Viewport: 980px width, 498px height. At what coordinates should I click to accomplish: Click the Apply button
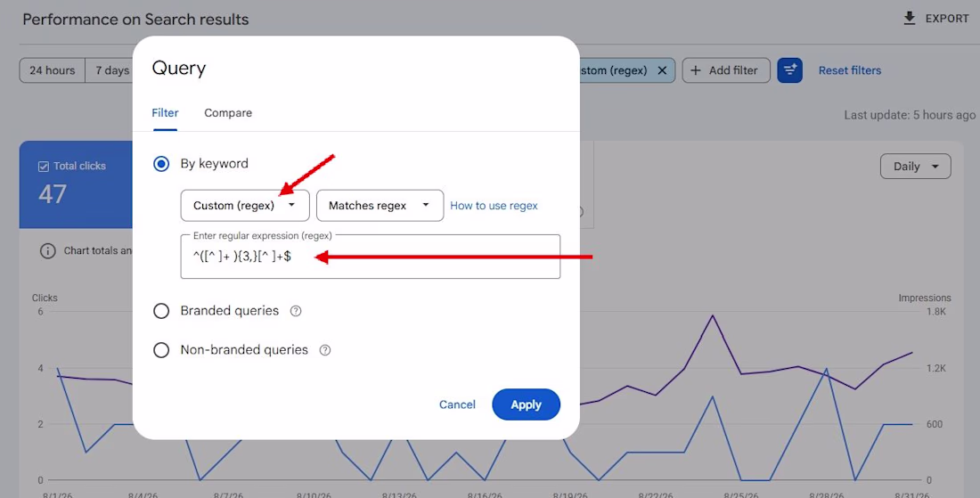(x=527, y=404)
